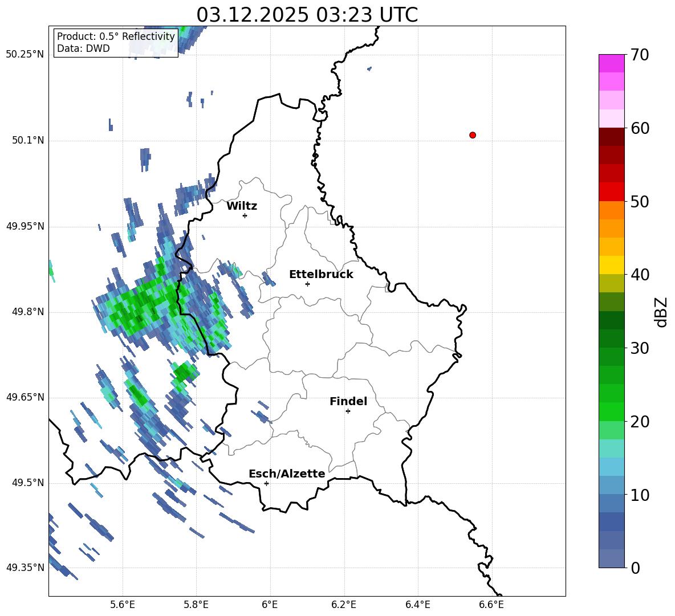Screen dimensions: 675x616
Task: Click the 'Data: DWD' label
Action: pyautogui.click(x=83, y=48)
